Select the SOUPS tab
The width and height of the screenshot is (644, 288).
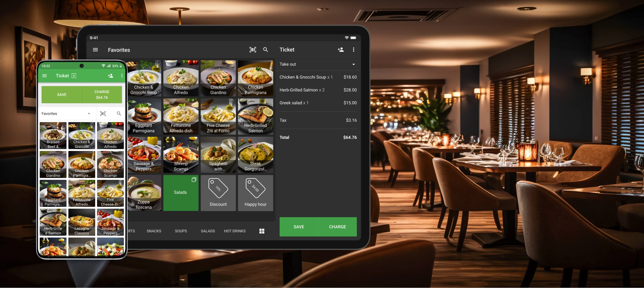[181, 231]
